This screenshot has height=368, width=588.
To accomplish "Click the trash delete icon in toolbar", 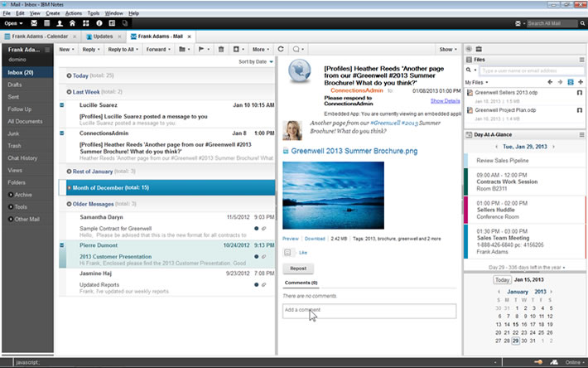I will point(221,49).
